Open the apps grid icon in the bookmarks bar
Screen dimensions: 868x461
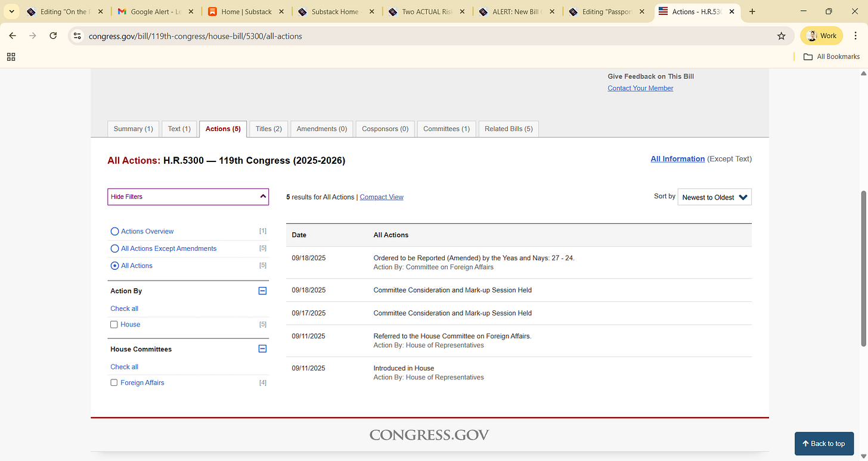[x=11, y=57]
